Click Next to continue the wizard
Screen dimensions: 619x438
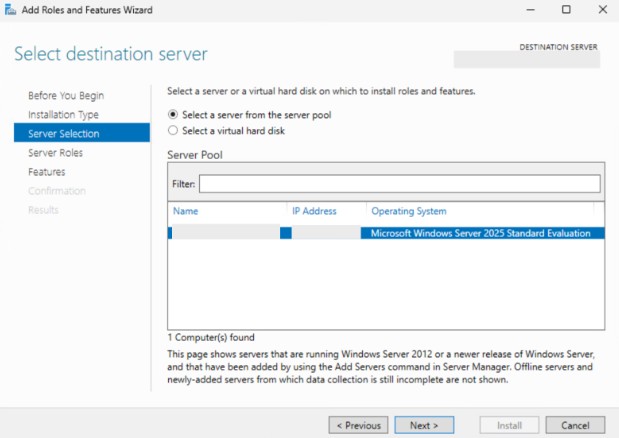pos(424,425)
